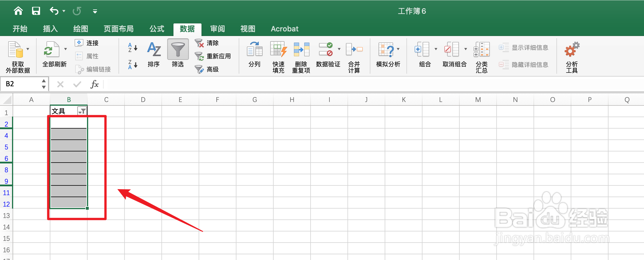Select row 13 header
Viewport: 644px width, 260px height.
[6, 216]
